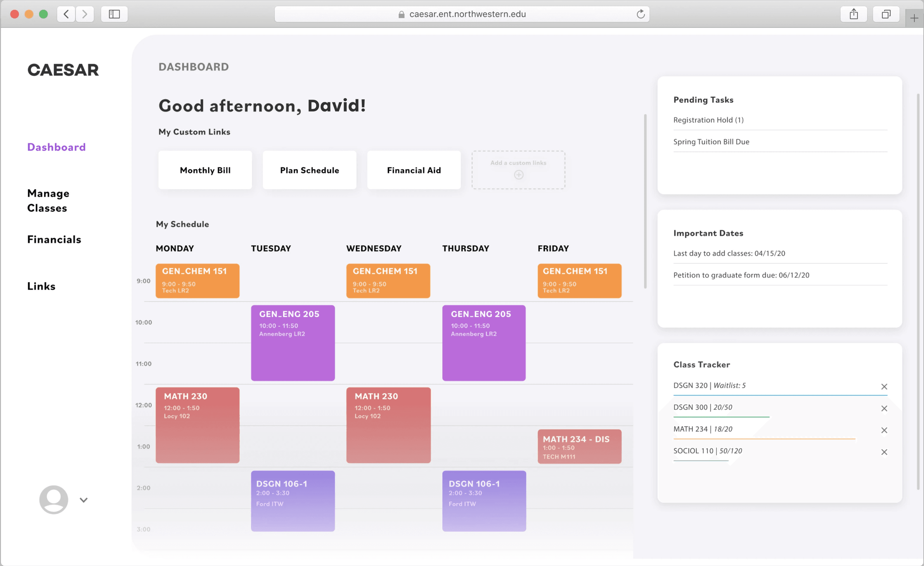This screenshot has height=566, width=924.
Task: Toggle the Safari sidebar button
Action: pyautogui.click(x=114, y=14)
